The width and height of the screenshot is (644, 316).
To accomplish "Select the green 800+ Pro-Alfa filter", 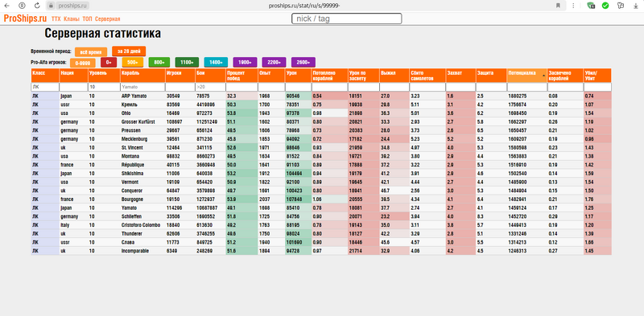I will 159,63.
